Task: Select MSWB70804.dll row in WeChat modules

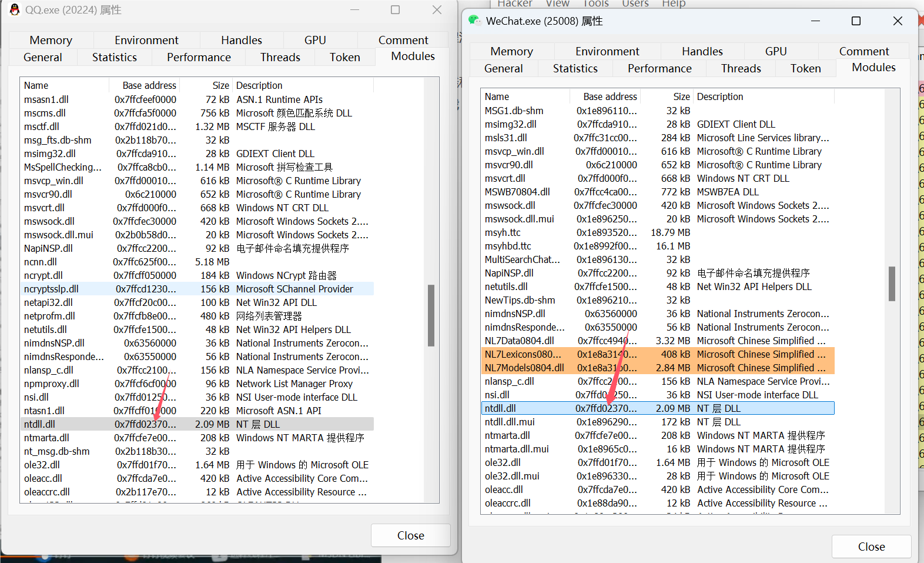Action: (658, 192)
